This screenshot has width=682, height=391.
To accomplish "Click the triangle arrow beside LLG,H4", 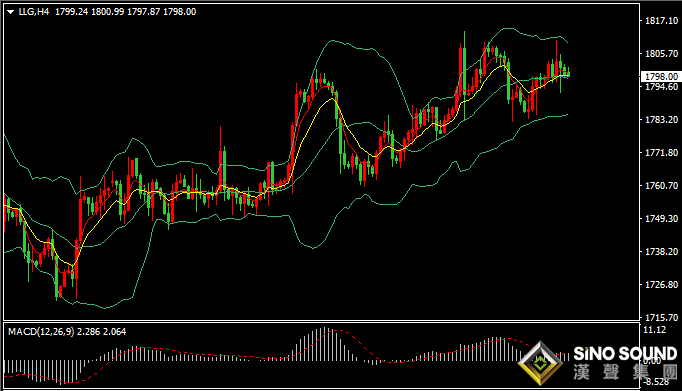I will click(10, 13).
